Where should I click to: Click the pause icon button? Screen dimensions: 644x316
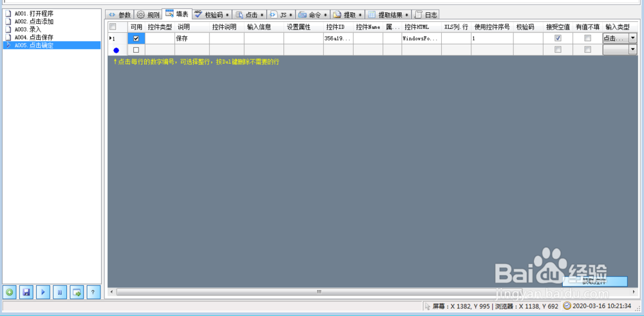tap(60, 293)
